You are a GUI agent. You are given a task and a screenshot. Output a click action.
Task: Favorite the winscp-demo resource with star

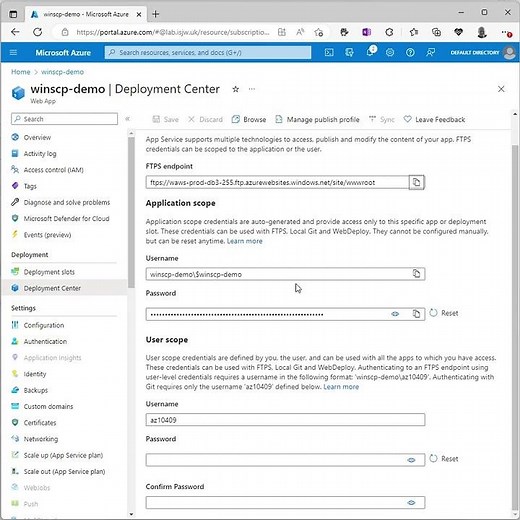(x=236, y=89)
